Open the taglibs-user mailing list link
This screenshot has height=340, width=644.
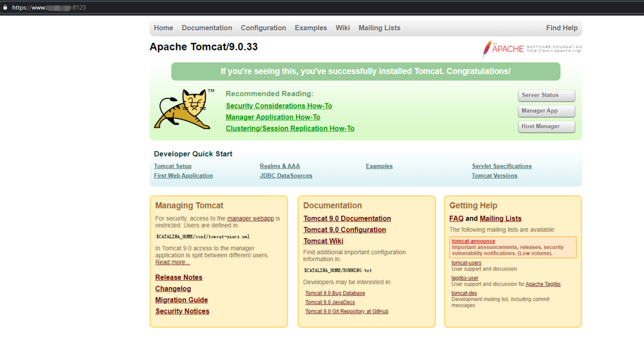(465, 278)
